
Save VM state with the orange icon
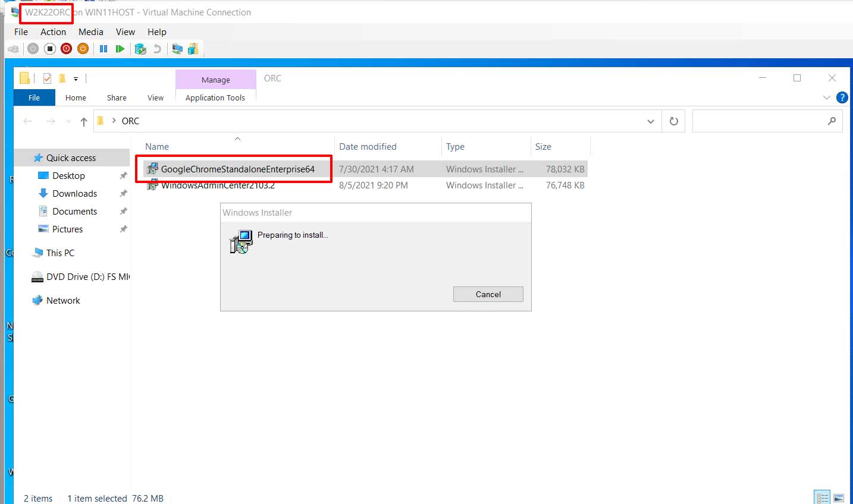[x=83, y=49]
